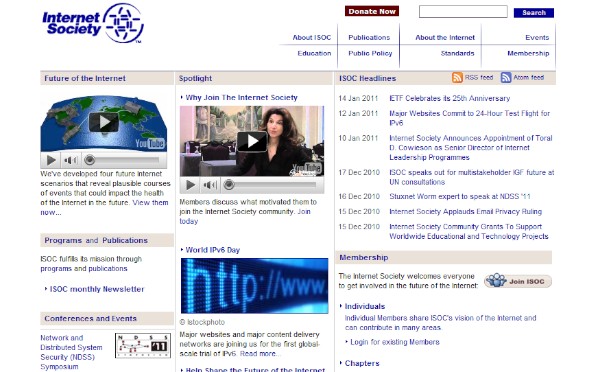600x372 pixels.
Task: Open the Events menu
Action: pos(537,38)
